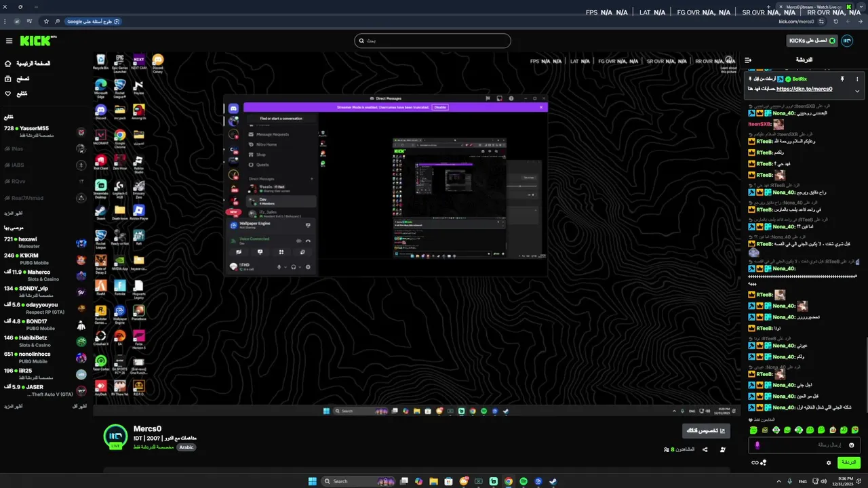Screen dimensions: 868x488
Task: Click the Google ask-a-question button
Action: click(93, 22)
